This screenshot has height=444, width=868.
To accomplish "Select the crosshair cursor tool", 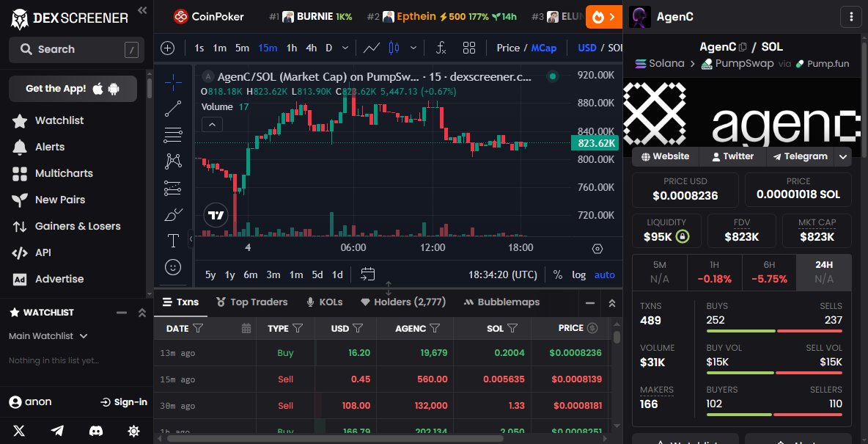I will tap(173, 83).
